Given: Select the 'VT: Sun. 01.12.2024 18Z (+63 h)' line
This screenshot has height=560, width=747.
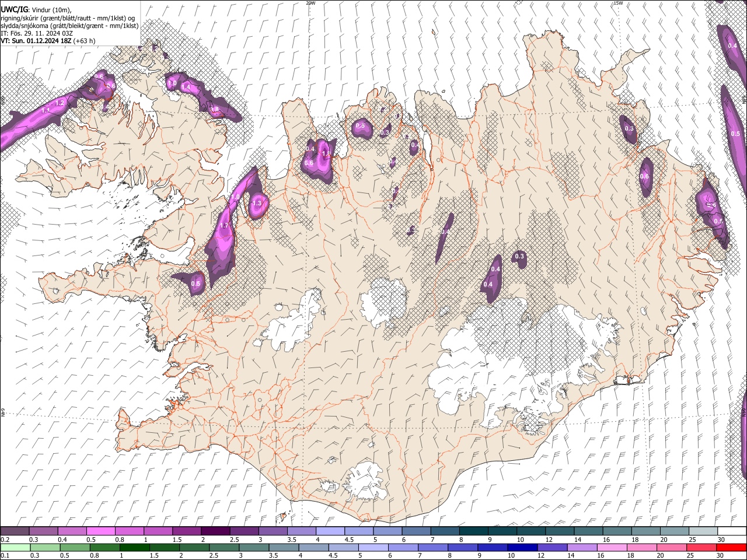Looking at the screenshot, I should tap(48, 41).
